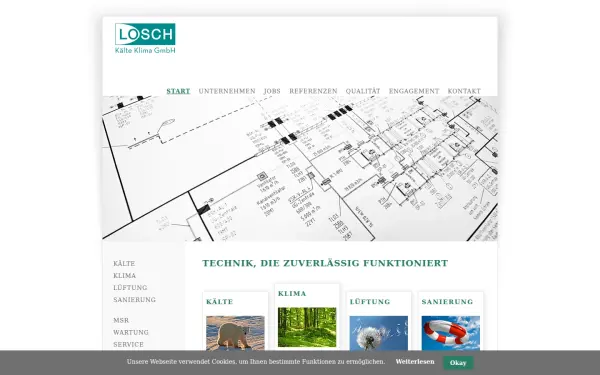Select SANIERUNG in the left sidebar
This screenshot has width=600, height=375.
134,300
